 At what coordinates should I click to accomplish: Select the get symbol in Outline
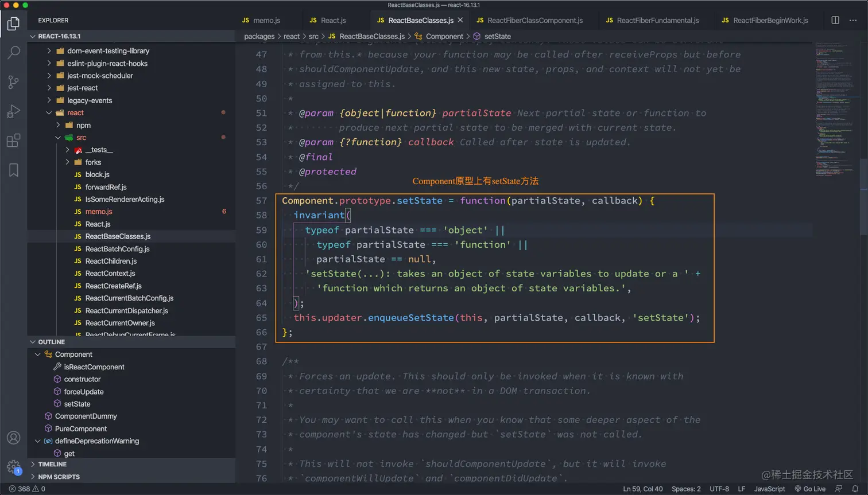pos(69,454)
